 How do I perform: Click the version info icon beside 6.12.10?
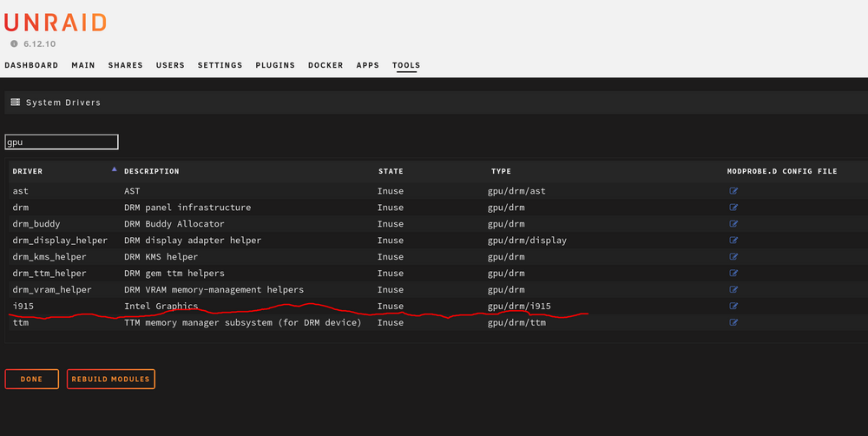tap(15, 43)
